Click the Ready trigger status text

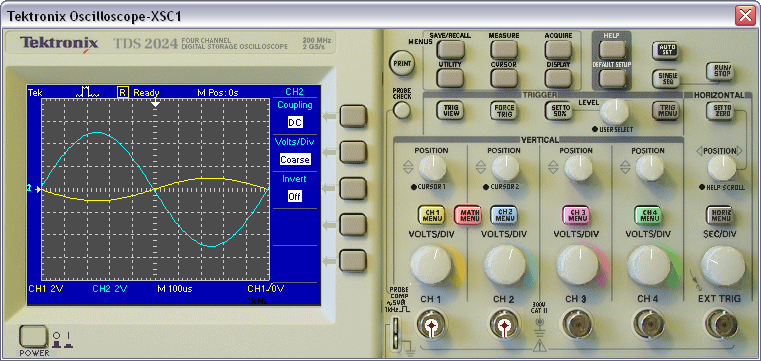(146, 92)
